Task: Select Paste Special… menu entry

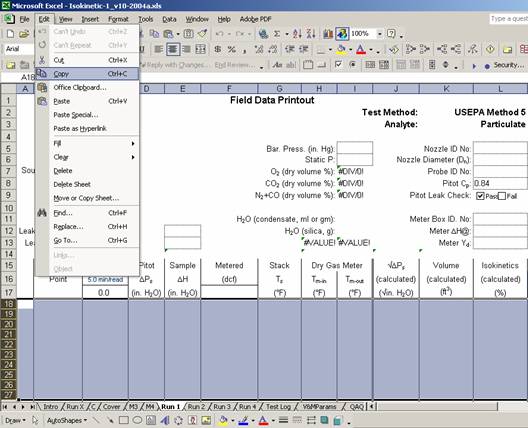Action: [x=87, y=115]
